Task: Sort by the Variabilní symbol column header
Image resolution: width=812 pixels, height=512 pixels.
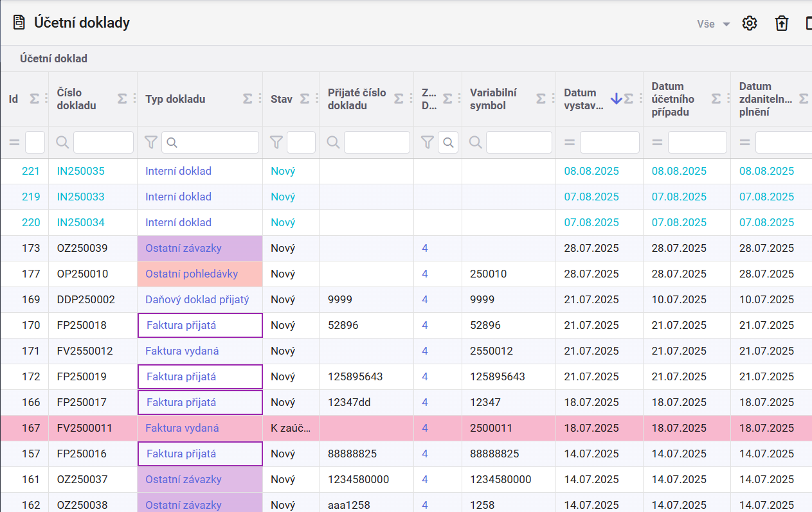Action: click(493, 99)
